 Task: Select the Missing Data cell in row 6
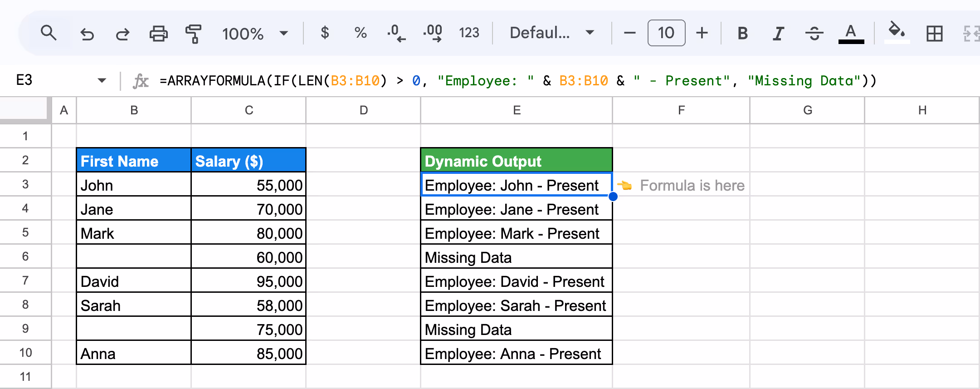[x=517, y=256]
